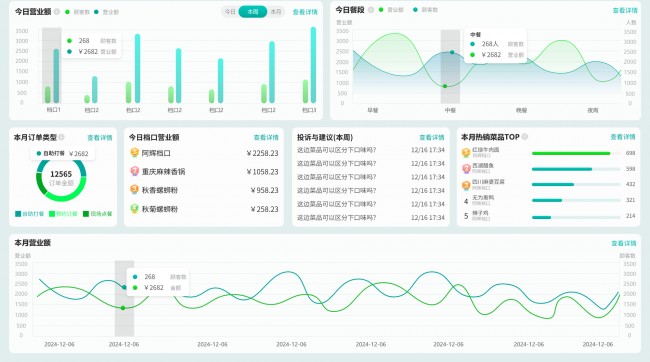Image resolution: width=650 pixels, height=362 pixels.
Task: Click the rank 3 medal of the 432 dish
Action: pyautogui.click(x=466, y=185)
